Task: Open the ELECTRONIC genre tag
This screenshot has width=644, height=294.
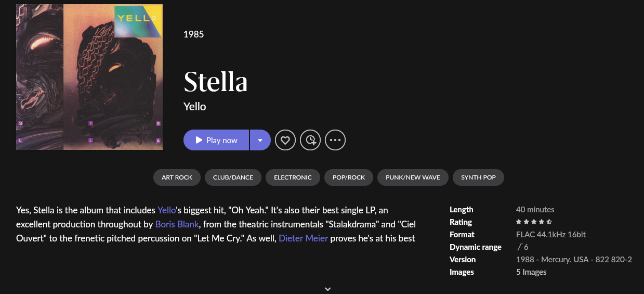Action: [293, 177]
